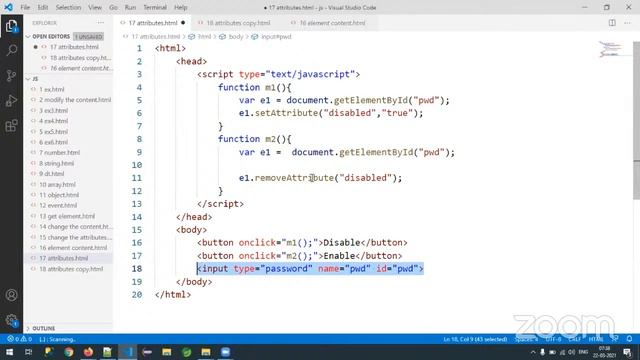The image size is (640, 360).
Task: Open the View menu
Action: [x=95, y=7]
